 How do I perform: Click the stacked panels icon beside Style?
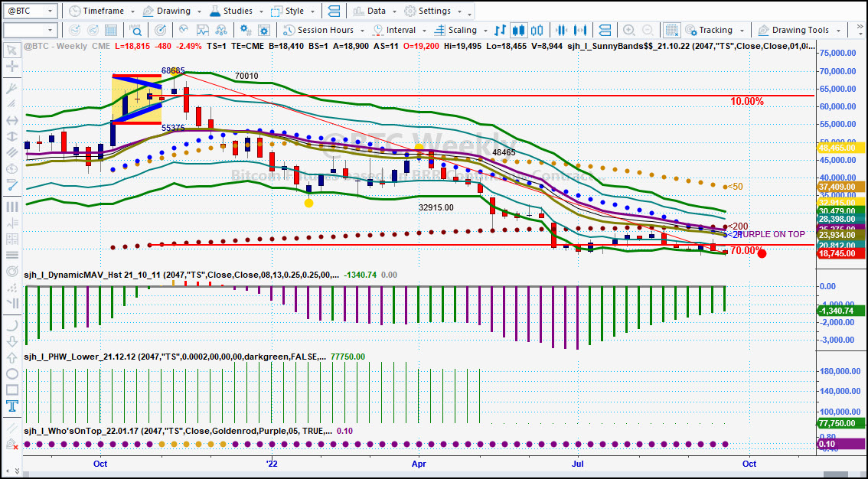(x=334, y=11)
